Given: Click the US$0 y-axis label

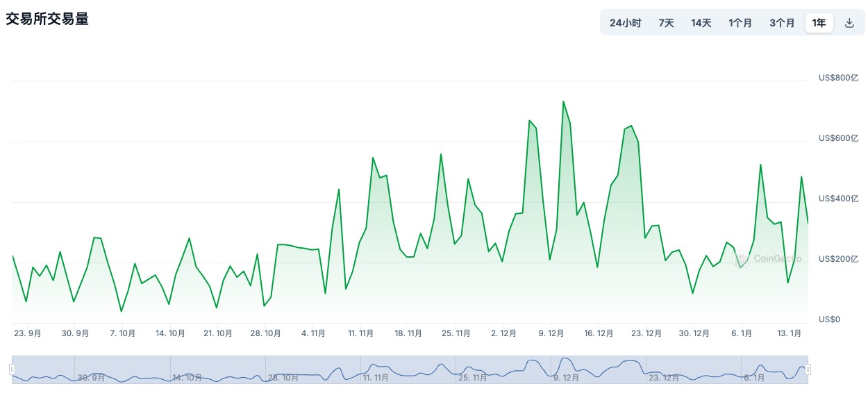Looking at the screenshot, I should 830,319.
